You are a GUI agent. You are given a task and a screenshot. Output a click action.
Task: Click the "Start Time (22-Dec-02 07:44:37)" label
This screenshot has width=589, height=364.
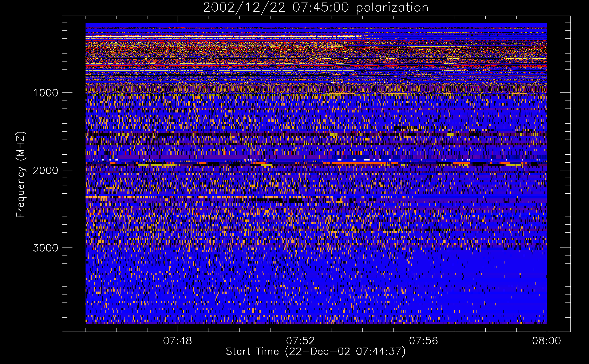click(316, 352)
